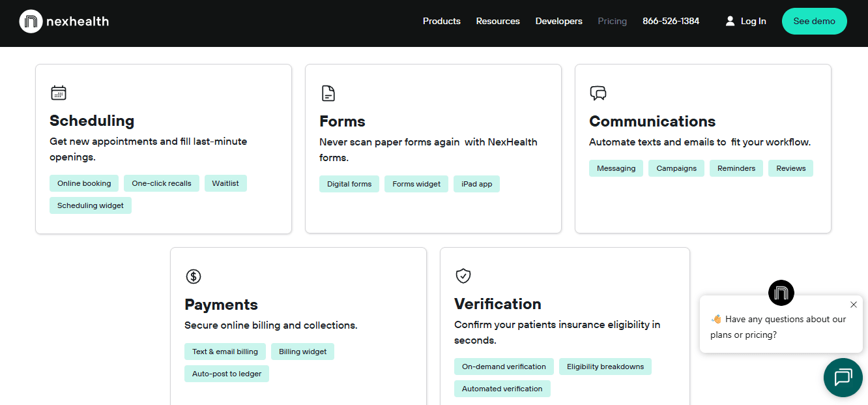This screenshot has width=868, height=405.
Task: Click the user profile icon beside Log In
Action: (730, 22)
